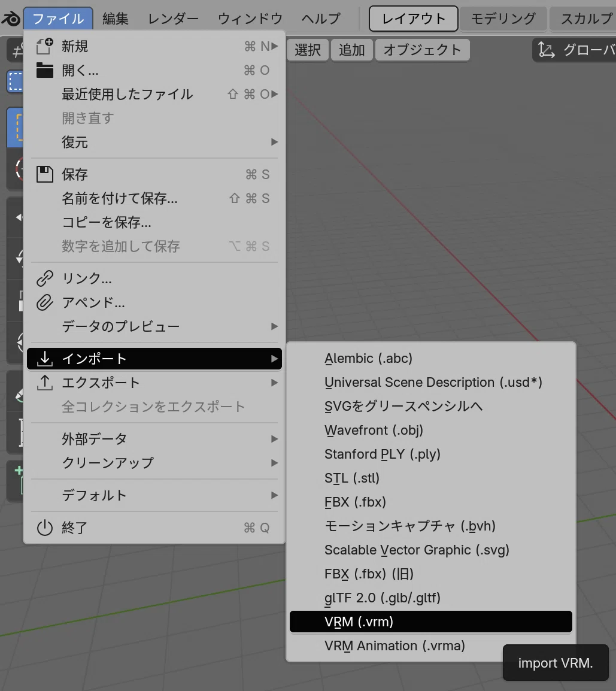Switch to the モデリング workspace tab
Screen dimensions: 616x691
tap(503, 19)
